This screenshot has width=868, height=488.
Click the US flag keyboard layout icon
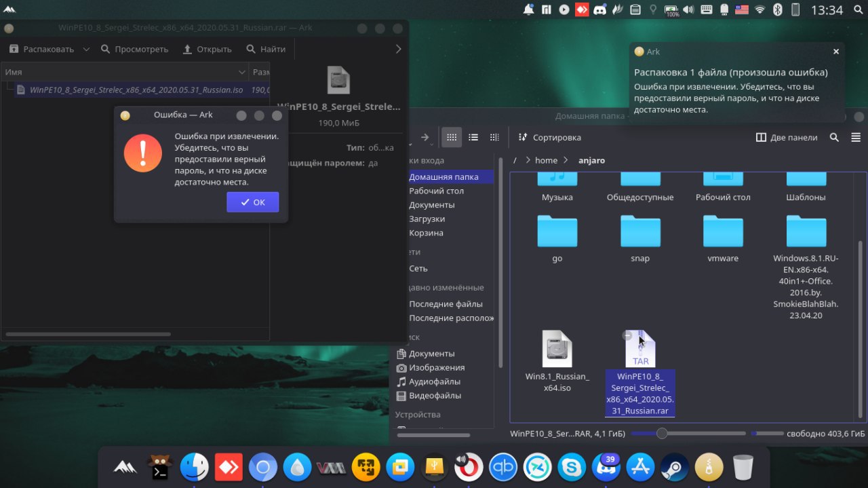coord(742,10)
